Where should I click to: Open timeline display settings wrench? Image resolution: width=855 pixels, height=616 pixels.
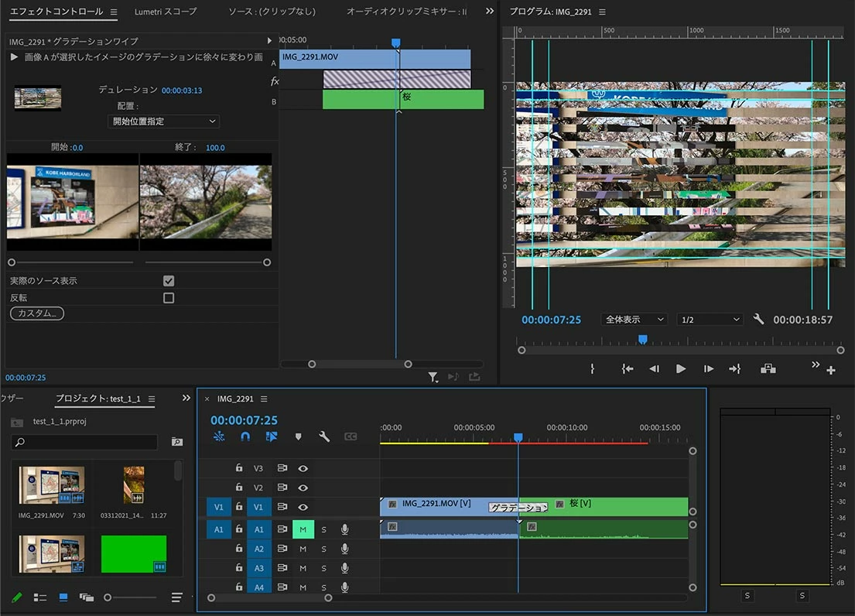click(x=324, y=436)
